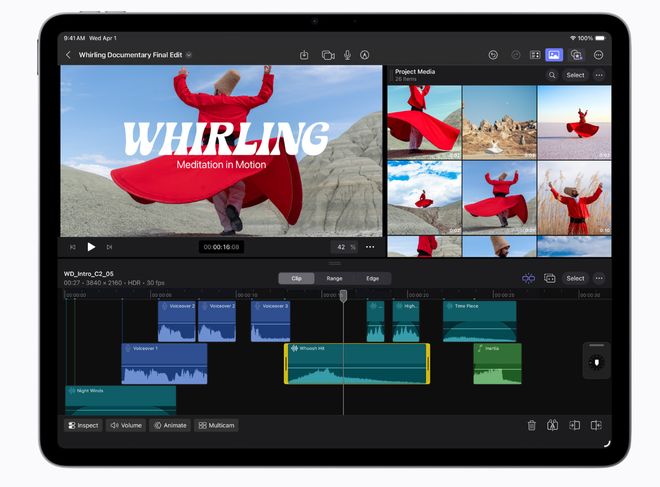Search Project Media with the magnifier icon
The image size is (660, 487).
(551, 75)
